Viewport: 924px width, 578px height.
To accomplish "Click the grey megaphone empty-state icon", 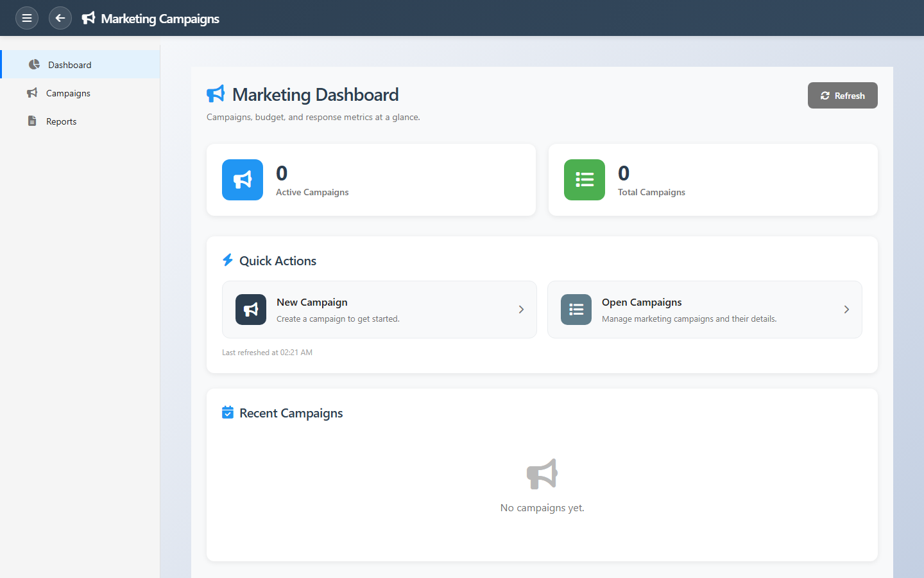I will click(x=542, y=474).
